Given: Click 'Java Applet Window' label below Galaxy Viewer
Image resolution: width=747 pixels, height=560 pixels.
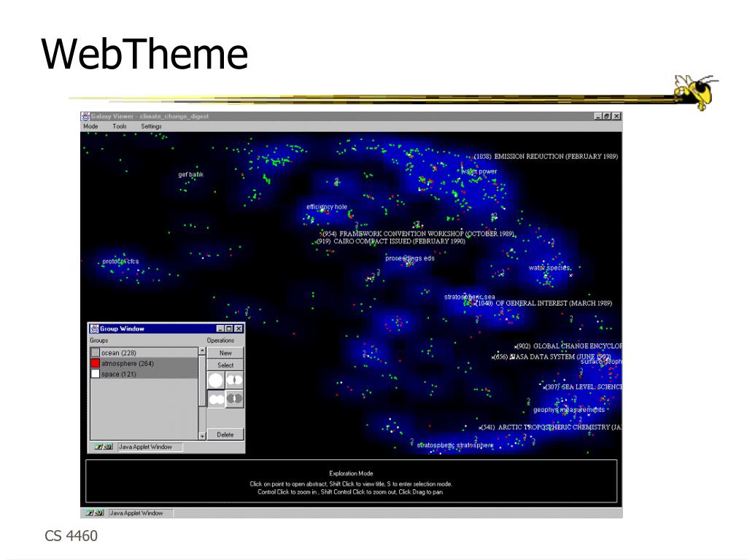Looking at the screenshot, I should (x=136, y=513).
